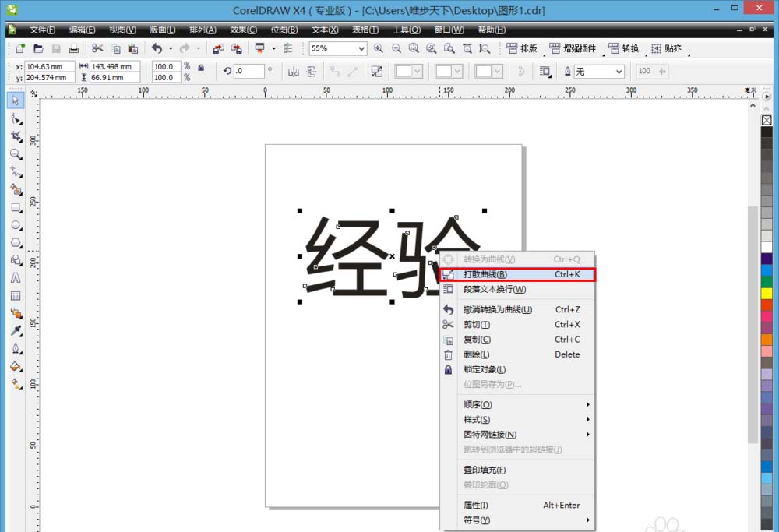The image size is (779, 532).
Task: Click the rotation angle field
Action: point(249,71)
